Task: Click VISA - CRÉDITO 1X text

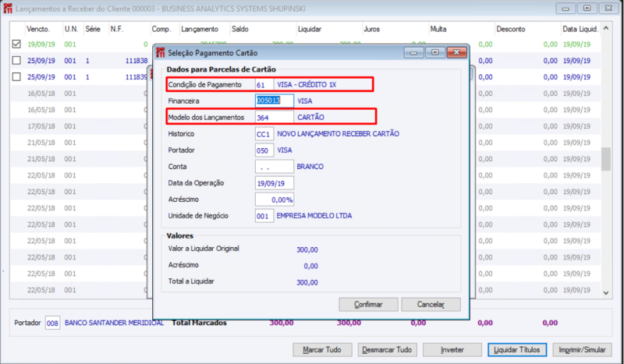Action: click(x=307, y=85)
